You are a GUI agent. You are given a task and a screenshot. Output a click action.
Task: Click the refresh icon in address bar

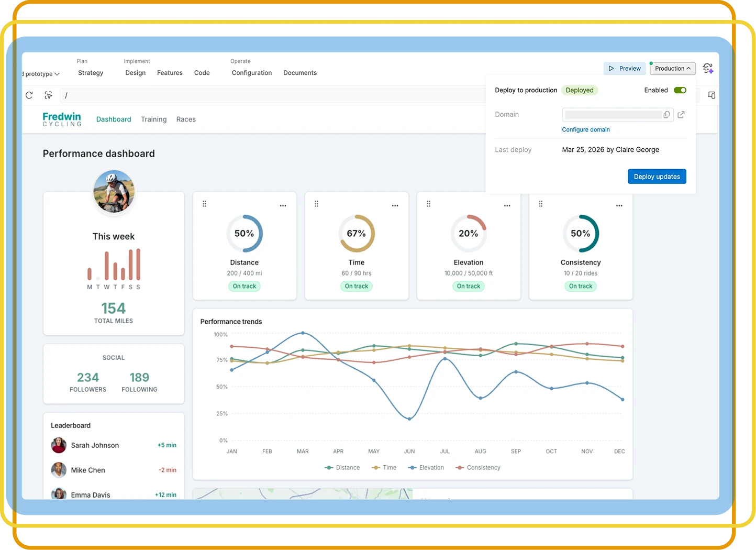[x=29, y=95]
